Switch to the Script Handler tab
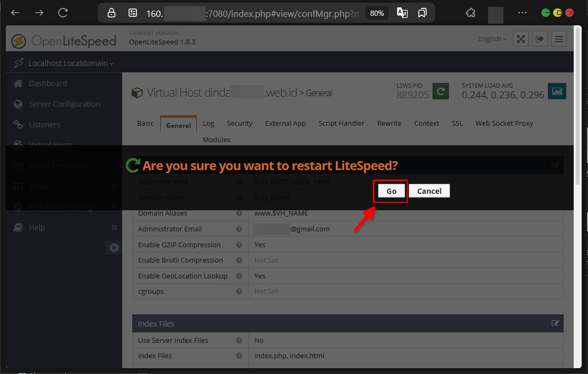Image resolution: width=588 pixels, height=374 pixels. tap(341, 123)
